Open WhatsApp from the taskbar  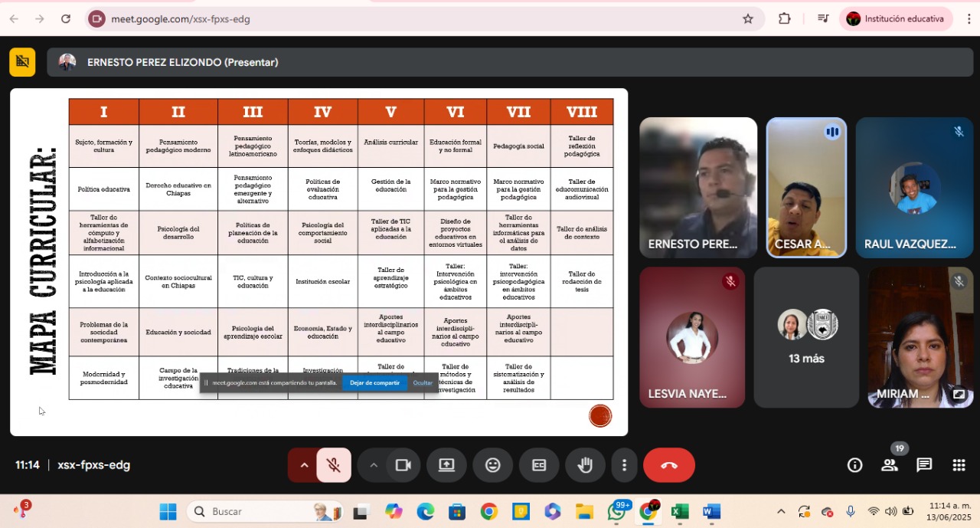616,511
